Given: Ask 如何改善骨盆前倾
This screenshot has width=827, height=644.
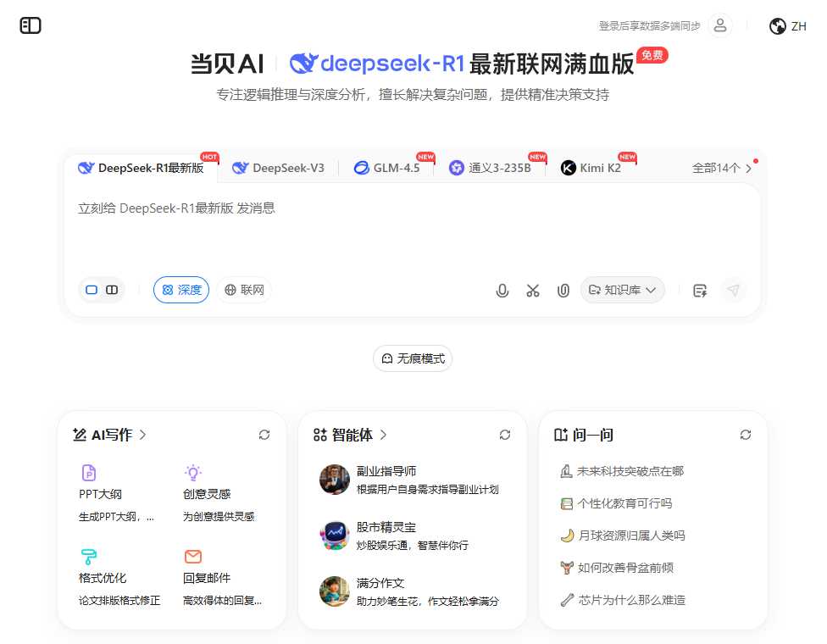Looking at the screenshot, I should tap(617, 568).
